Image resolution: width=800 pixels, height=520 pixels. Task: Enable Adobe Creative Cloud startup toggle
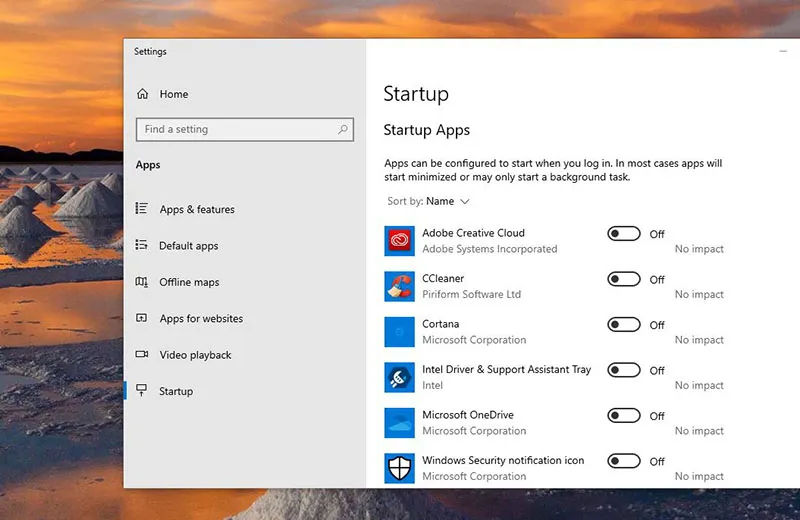point(624,234)
